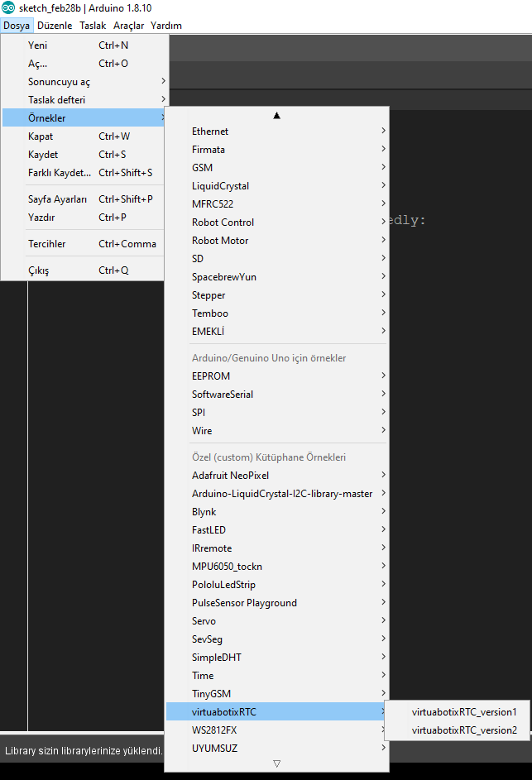Open the Araçlar menu
This screenshot has height=780, width=532.
(128, 26)
